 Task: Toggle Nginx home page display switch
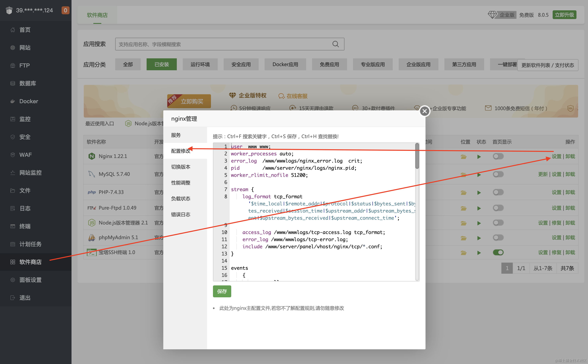click(x=498, y=156)
